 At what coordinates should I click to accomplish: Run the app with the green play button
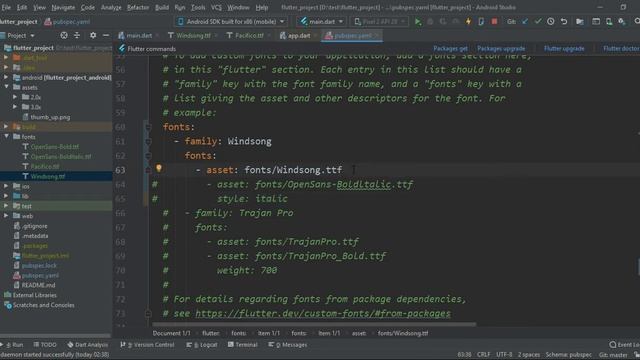(x=418, y=22)
